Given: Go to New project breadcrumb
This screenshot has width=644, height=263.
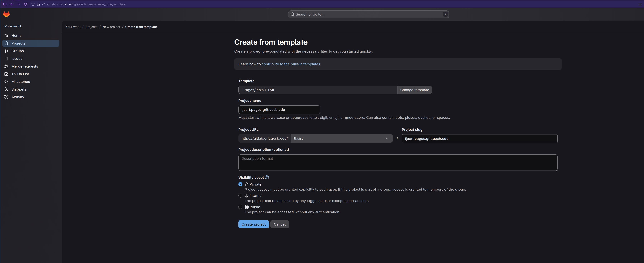Looking at the screenshot, I should [111, 27].
